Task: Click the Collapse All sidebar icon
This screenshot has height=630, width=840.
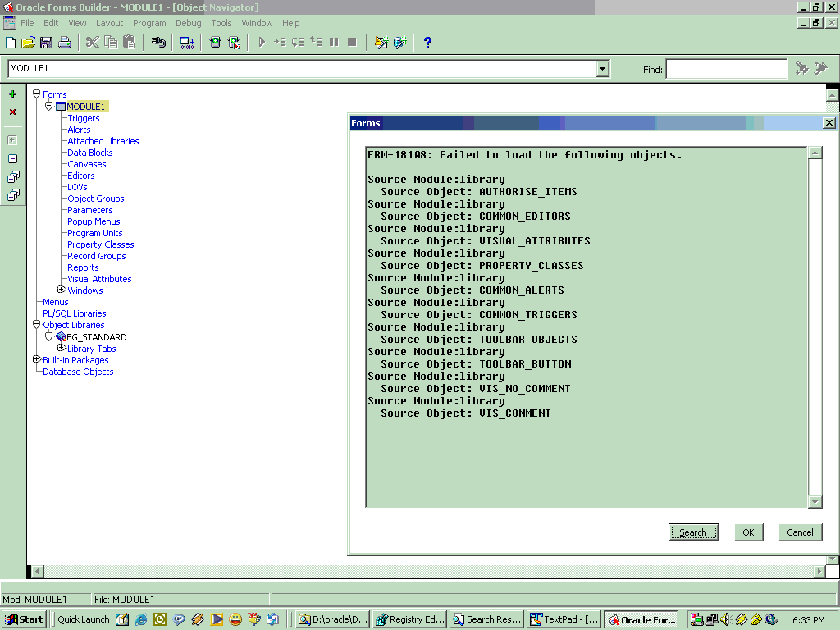Action: (x=13, y=195)
